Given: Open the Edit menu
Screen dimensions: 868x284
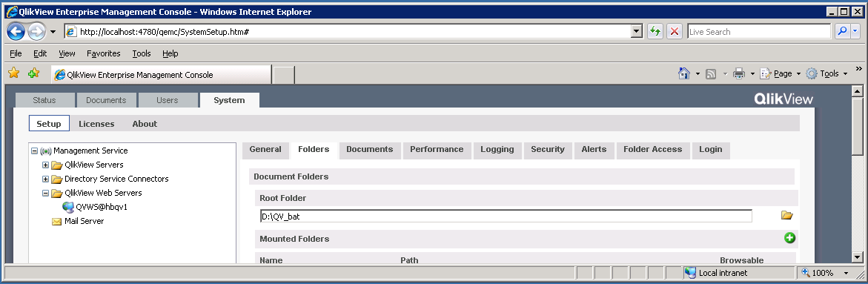Looking at the screenshot, I should [x=40, y=53].
